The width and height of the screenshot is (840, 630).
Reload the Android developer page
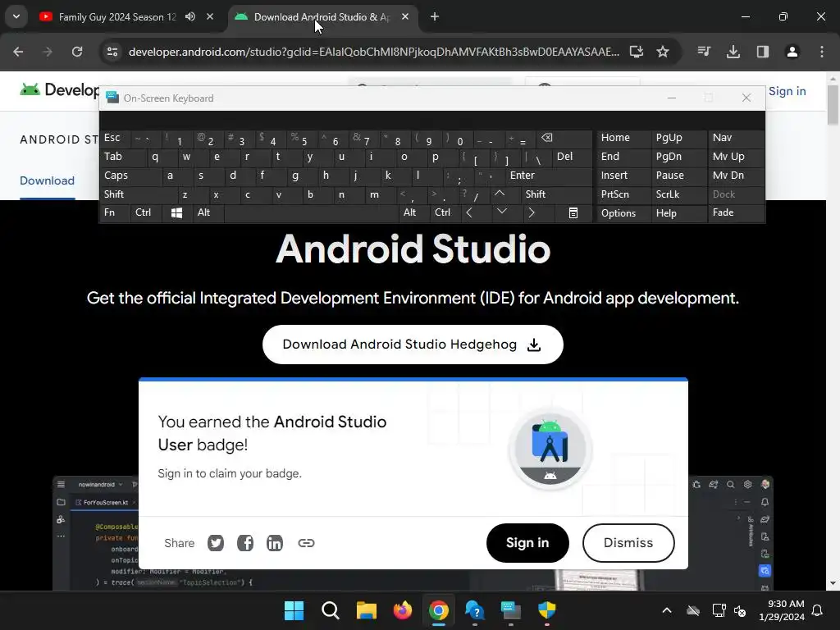pos(77,52)
